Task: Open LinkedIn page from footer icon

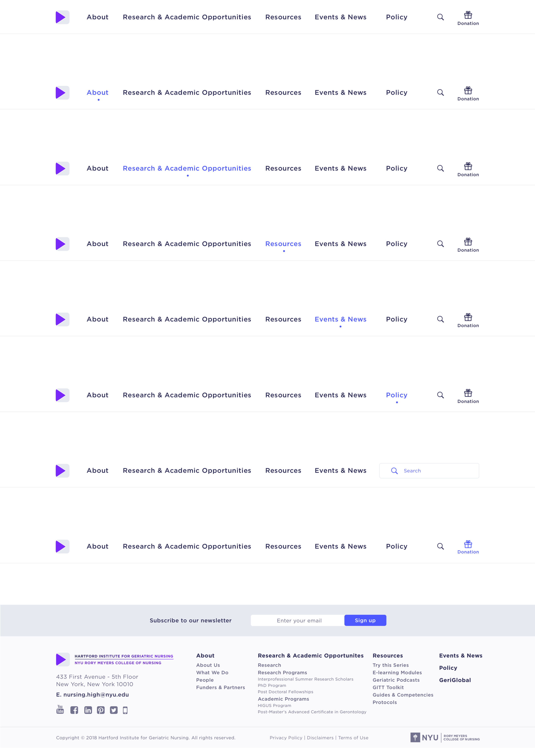Action: click(x=88, y=710)
